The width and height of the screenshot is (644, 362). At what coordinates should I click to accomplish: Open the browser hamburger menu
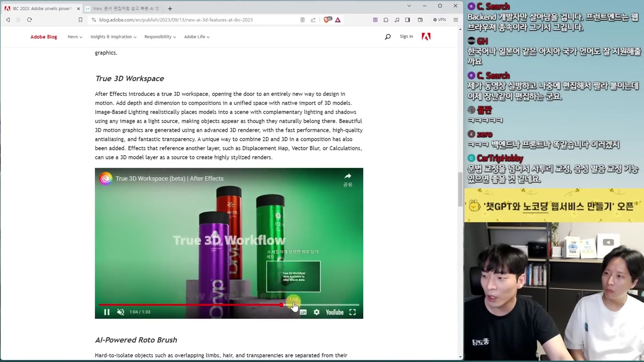[456, 20]
